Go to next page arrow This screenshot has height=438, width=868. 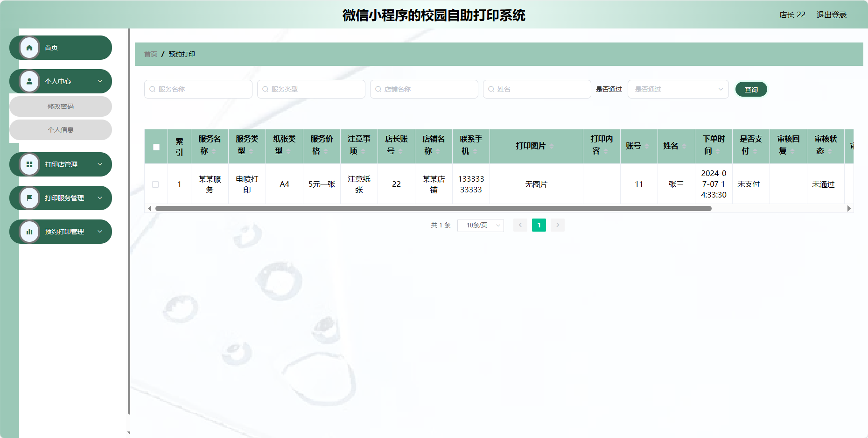tap(558, 225)
